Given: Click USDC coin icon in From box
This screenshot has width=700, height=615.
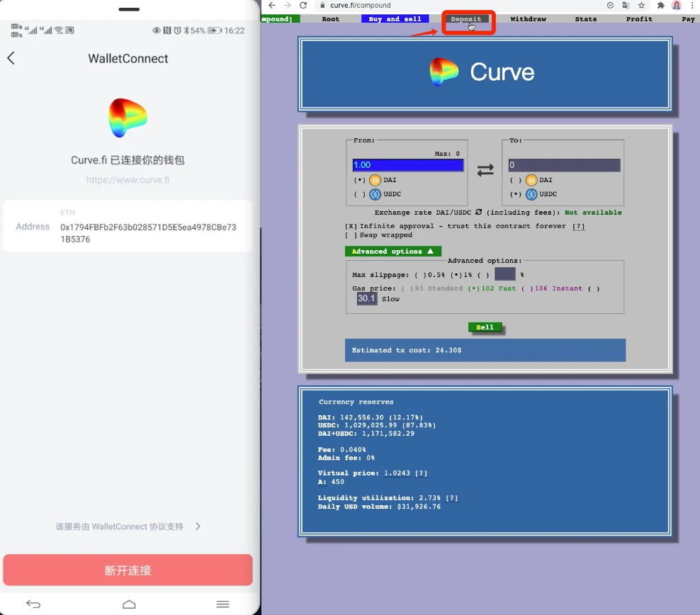Looking at the screenshot, I should click(375, 194).
